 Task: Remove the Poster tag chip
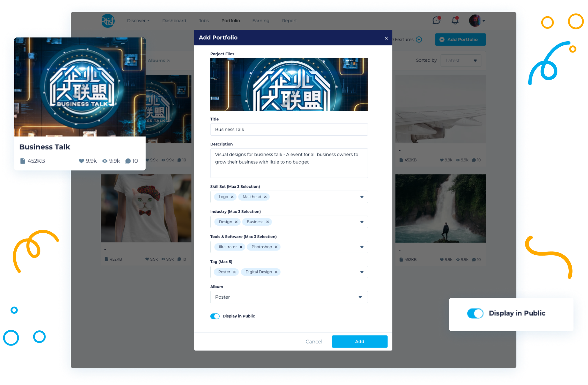tap(234, 272)
